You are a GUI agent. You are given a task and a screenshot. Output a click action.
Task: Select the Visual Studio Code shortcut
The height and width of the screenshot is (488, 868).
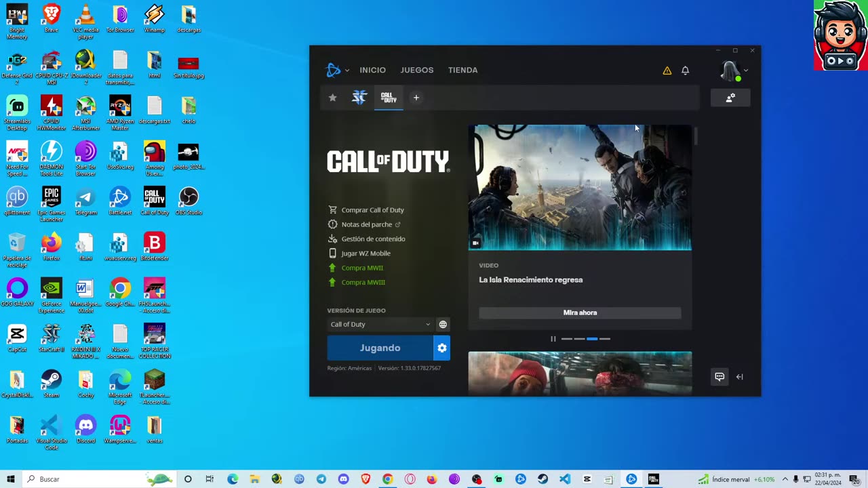[x=52, y=432]
